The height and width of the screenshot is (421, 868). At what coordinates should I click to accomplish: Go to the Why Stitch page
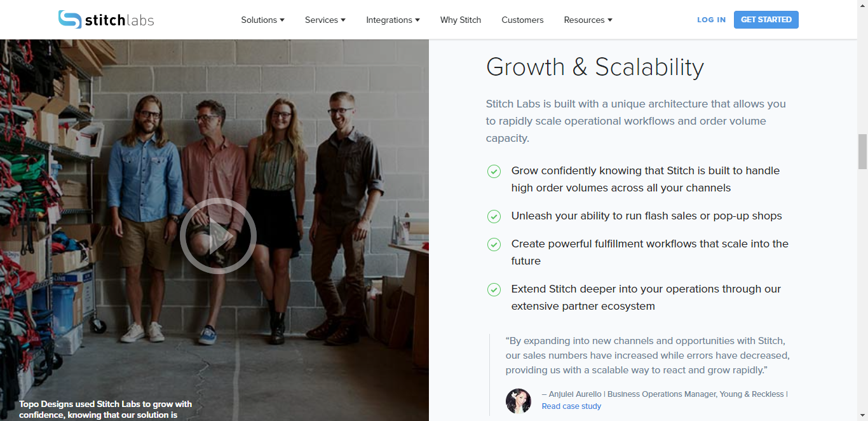coord(461,20)
